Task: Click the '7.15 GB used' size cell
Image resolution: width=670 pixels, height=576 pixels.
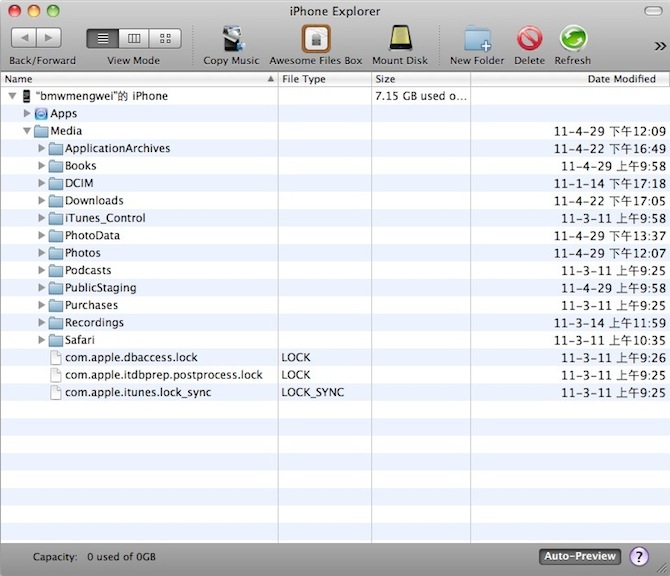Action: point(421,96)
